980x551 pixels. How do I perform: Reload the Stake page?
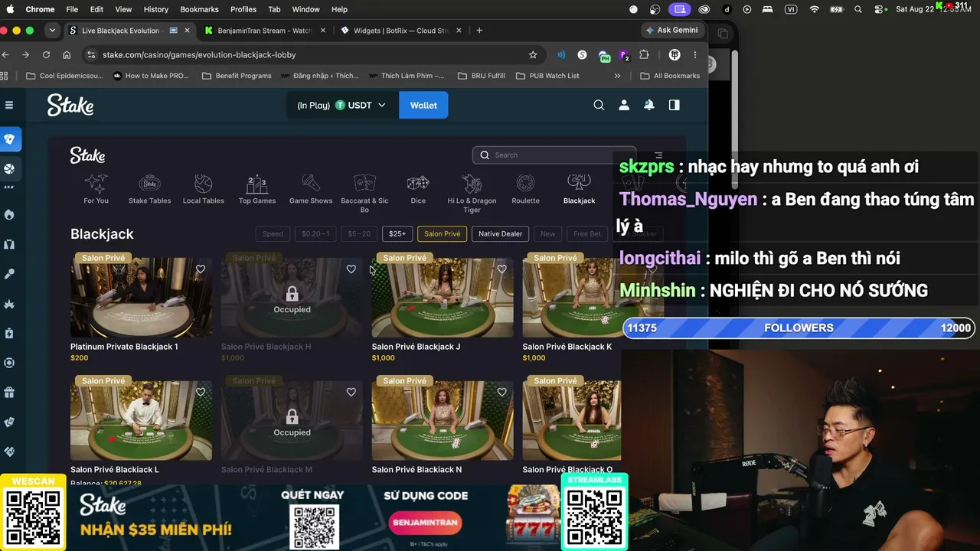click(x=46, y=55)
